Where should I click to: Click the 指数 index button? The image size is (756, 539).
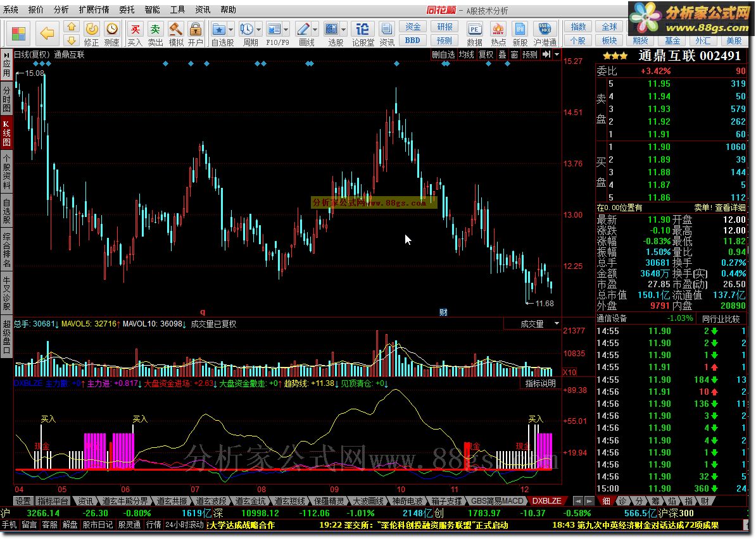[x=578, y=27]
